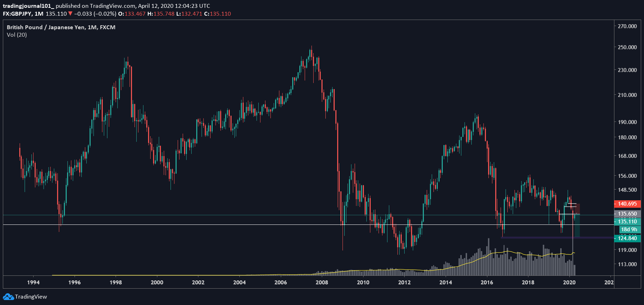Click 2008 on the time axis

tap(322, 282)
